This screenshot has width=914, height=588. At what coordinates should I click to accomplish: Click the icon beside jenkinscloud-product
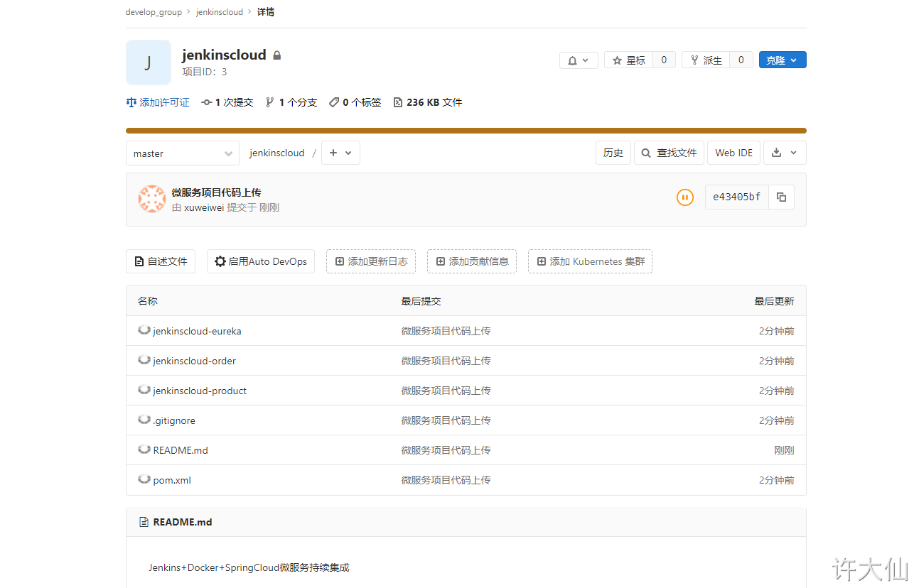click(x=144, y=390)
